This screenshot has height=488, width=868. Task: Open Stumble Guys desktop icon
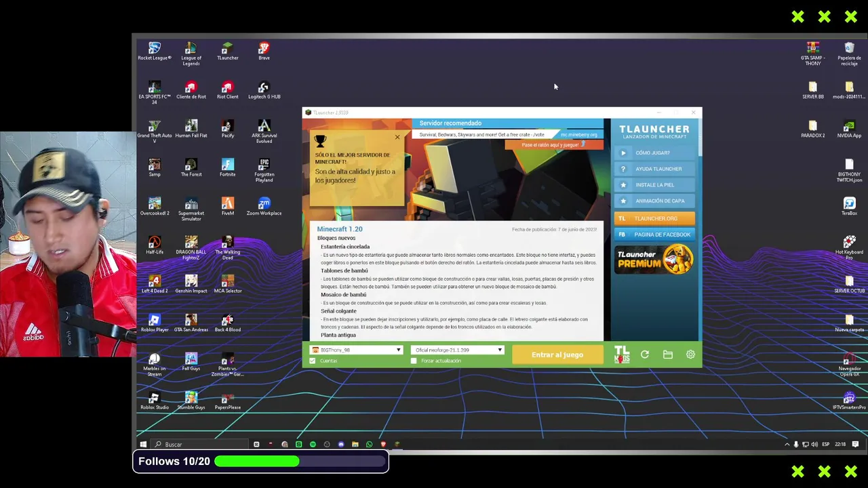191,400
